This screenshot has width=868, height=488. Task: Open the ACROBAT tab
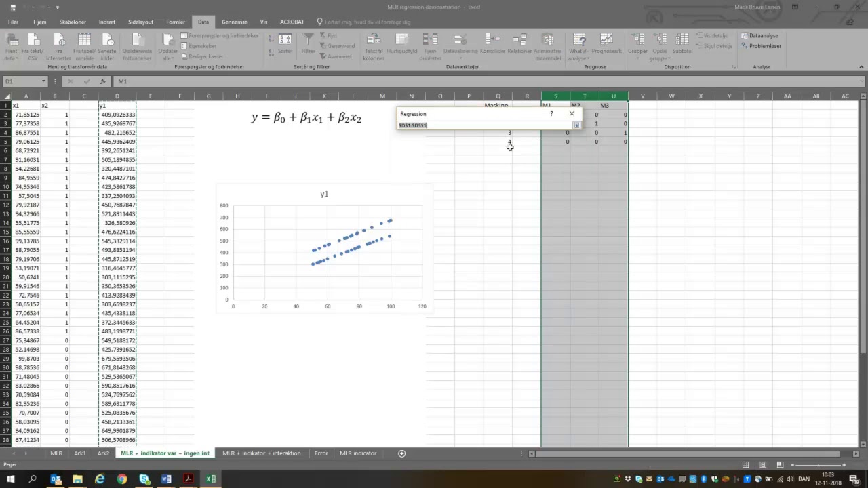[292, 22]
